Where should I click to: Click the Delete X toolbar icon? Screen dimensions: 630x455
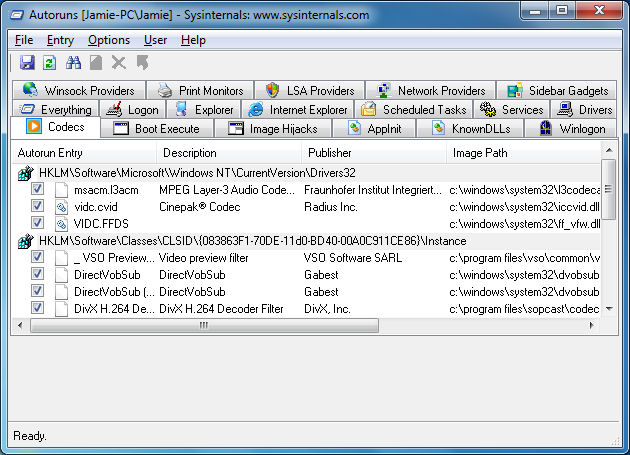click(x=119, y=63)
